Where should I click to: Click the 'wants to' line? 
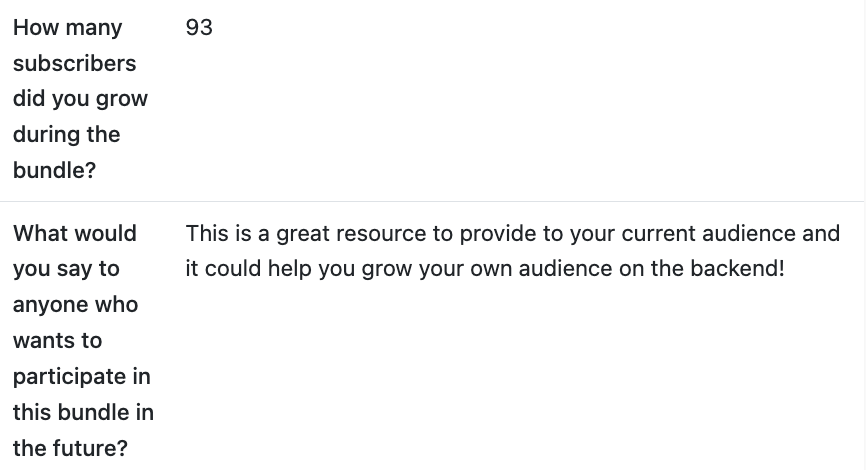57,341
